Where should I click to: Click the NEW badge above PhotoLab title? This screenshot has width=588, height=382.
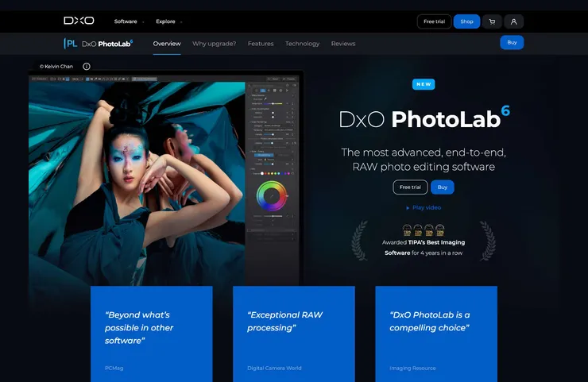[x=424, y=84]
